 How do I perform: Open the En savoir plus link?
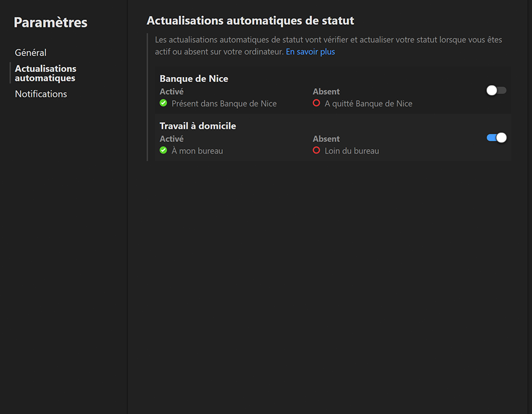[310, 52]
